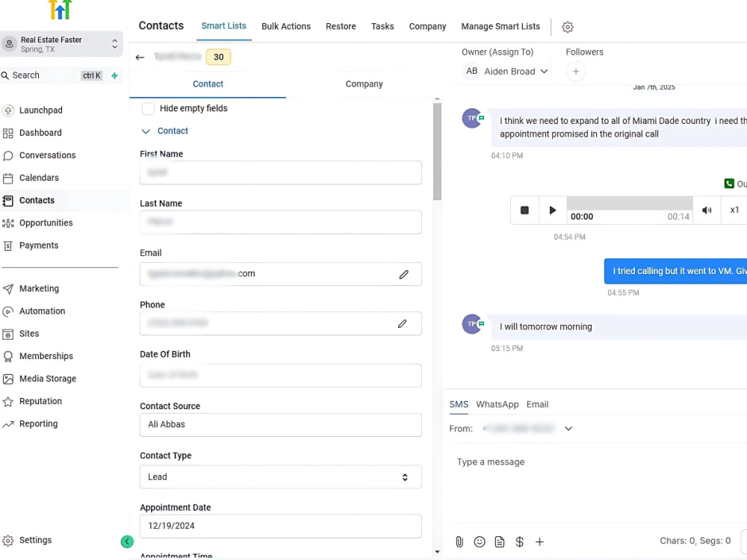Screen dimensions: 747x560
Task: Open the Company top navigation tab
Action: (427, 27)
